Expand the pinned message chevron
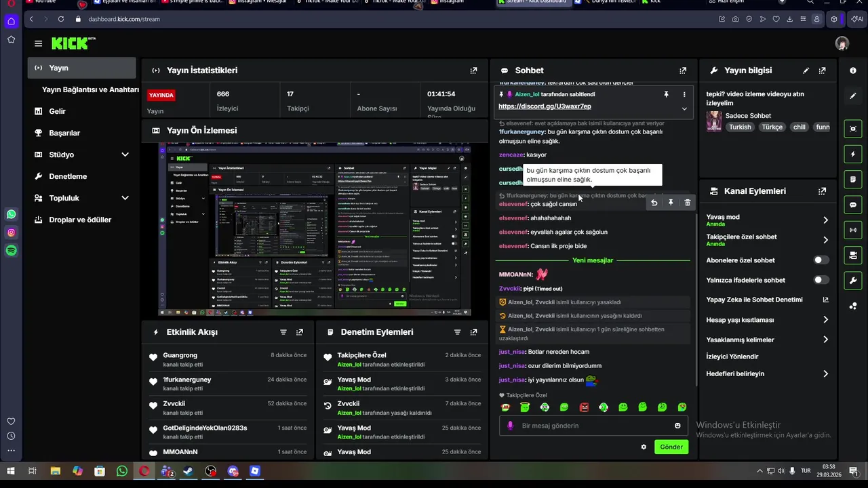The width and height of the screenshot is (868, 488). (x=684, y=108)
